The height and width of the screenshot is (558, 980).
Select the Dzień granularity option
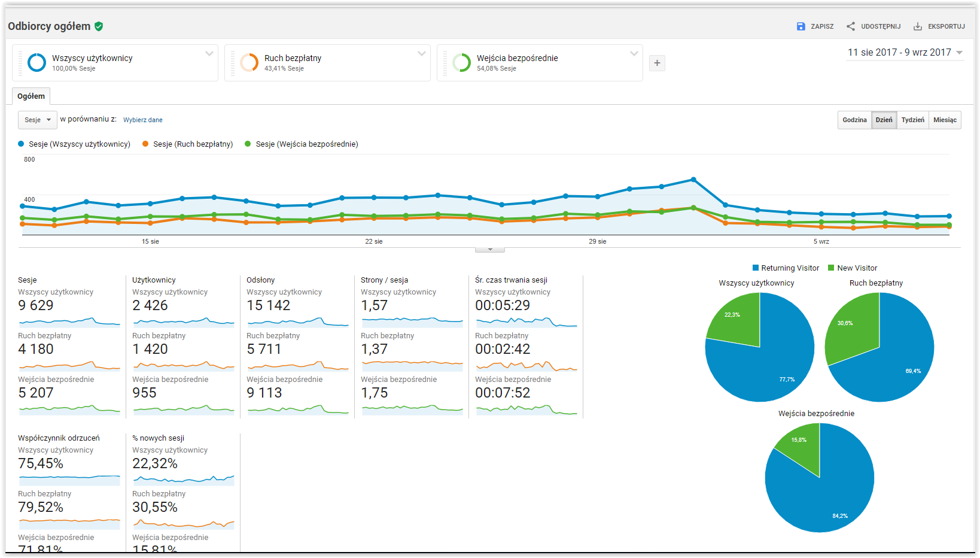pos(884,120)
